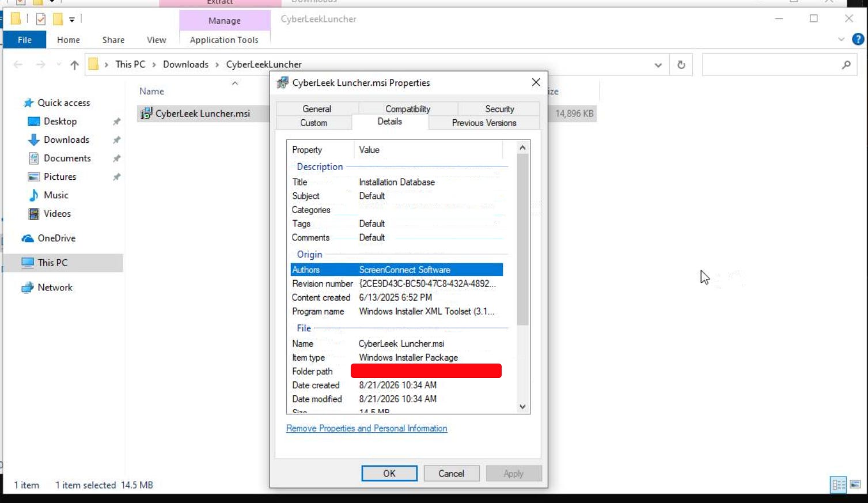Open the Network icon in sidebar
868x503 pixels.
click(x=28, y=288)
